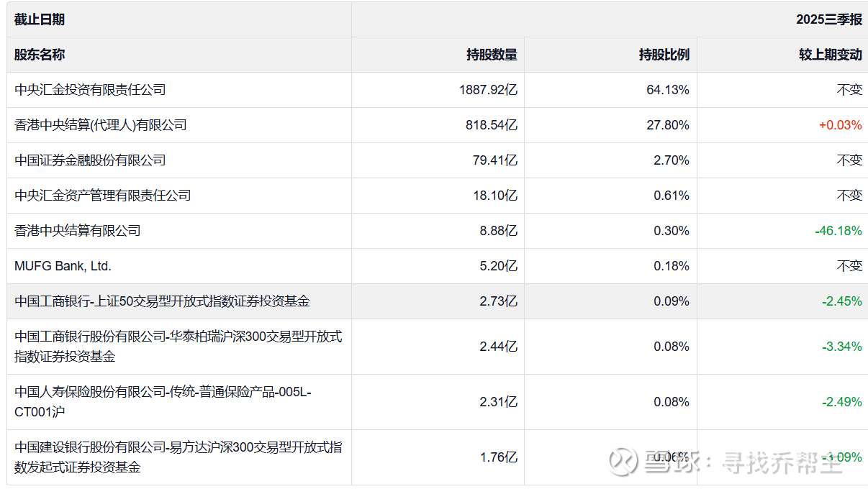868x489 pixels.
Task: Click the 818.54亿 holding amount
Action: (492, 125)
